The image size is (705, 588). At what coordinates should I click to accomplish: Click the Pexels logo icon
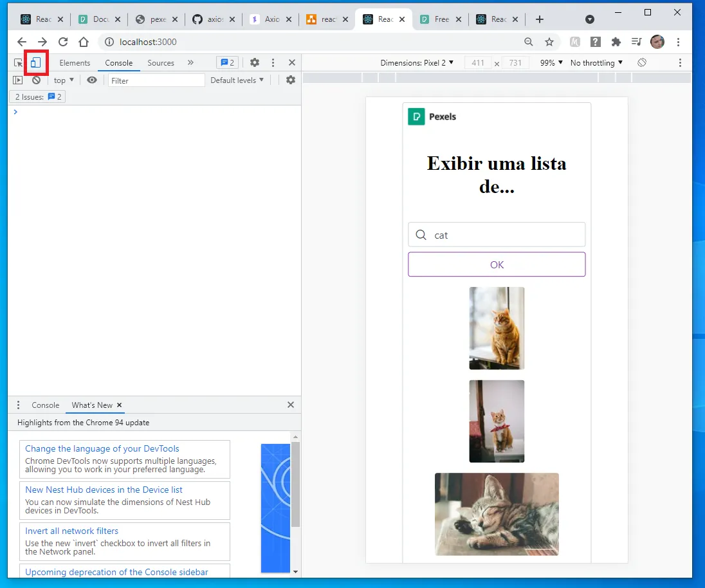416,117
